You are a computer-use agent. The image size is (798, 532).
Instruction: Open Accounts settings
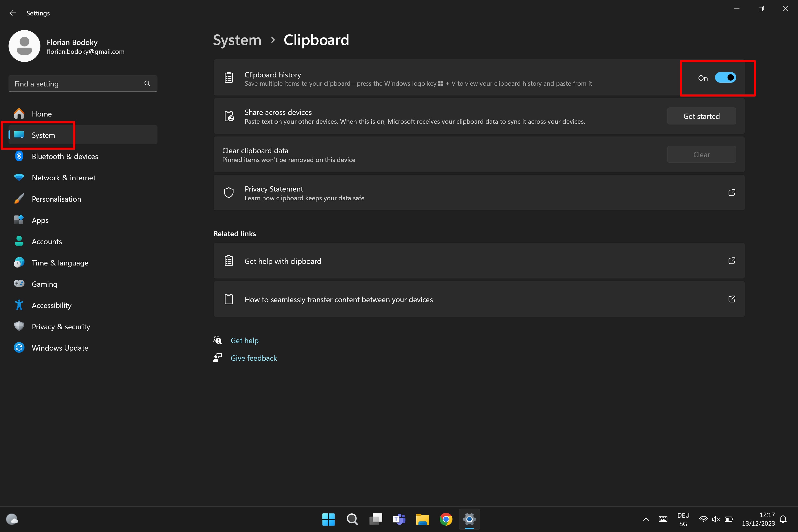coord(47,241)
